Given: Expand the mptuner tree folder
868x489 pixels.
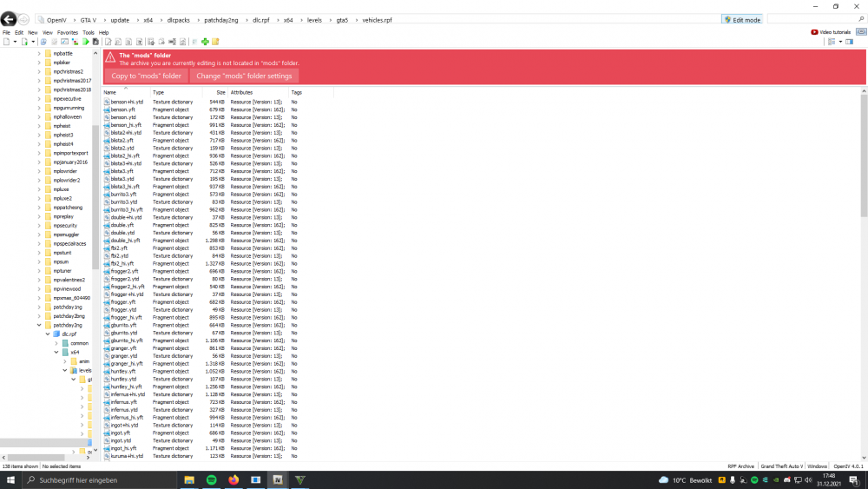Looking at the screenshot, I should (39, 271).
